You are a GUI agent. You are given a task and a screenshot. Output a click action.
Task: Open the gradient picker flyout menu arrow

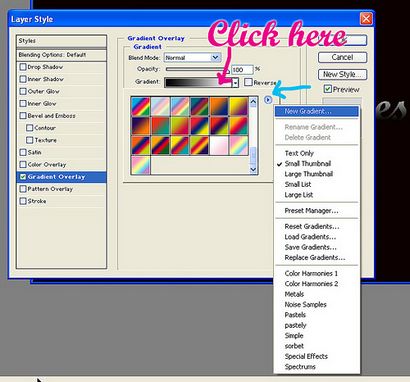(268, 100)
